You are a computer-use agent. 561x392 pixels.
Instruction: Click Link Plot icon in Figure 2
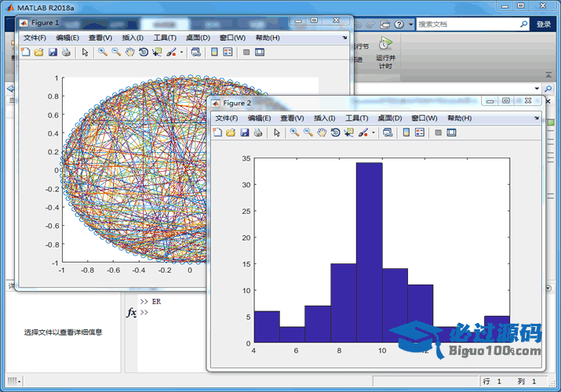point(388,132)
